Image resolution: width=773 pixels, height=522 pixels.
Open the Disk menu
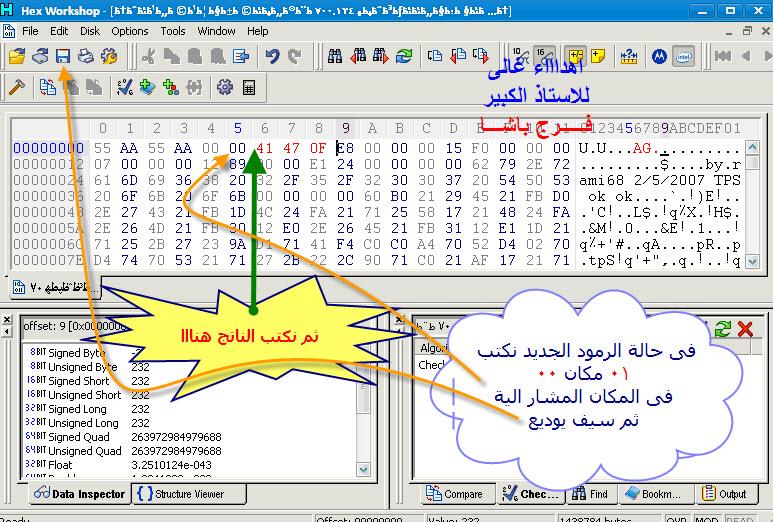[x=90, y=31]
